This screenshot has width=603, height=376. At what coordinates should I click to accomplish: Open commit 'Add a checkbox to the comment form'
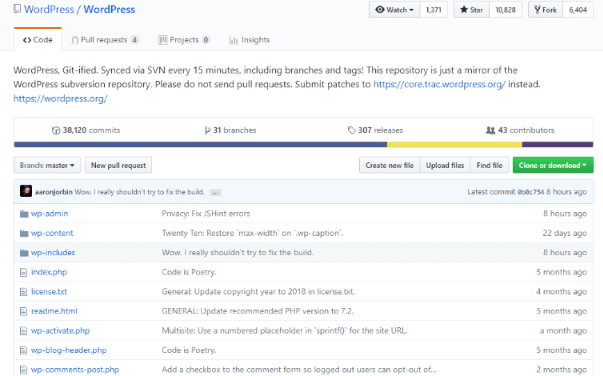[x=299, y=370]
